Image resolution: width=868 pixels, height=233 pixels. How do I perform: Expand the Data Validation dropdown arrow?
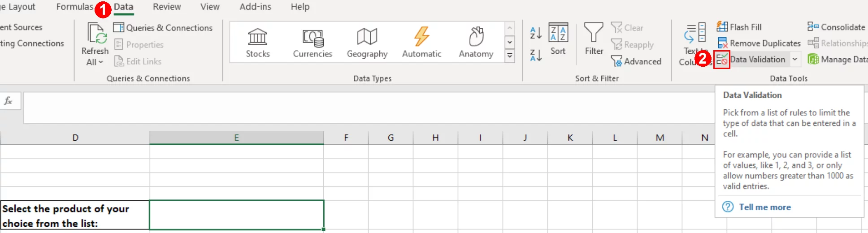tap(795, 59)
